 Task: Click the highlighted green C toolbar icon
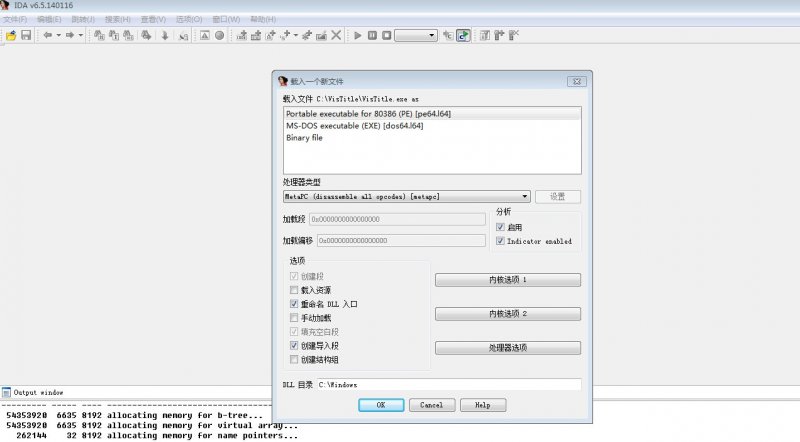point(463,35)
